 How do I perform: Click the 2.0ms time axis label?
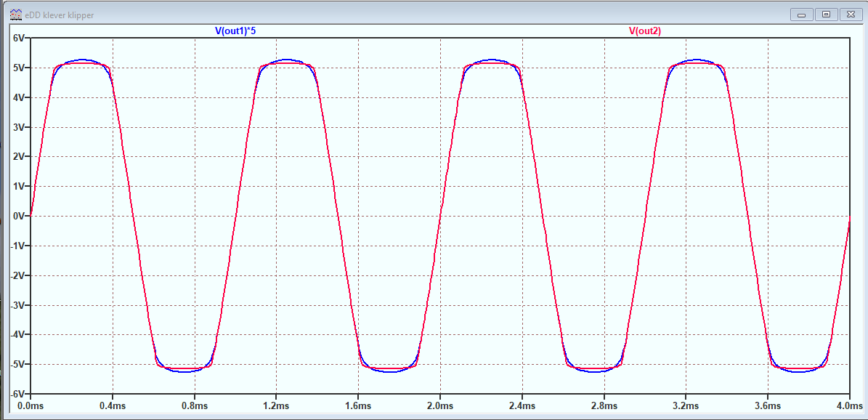click(440, 406)
